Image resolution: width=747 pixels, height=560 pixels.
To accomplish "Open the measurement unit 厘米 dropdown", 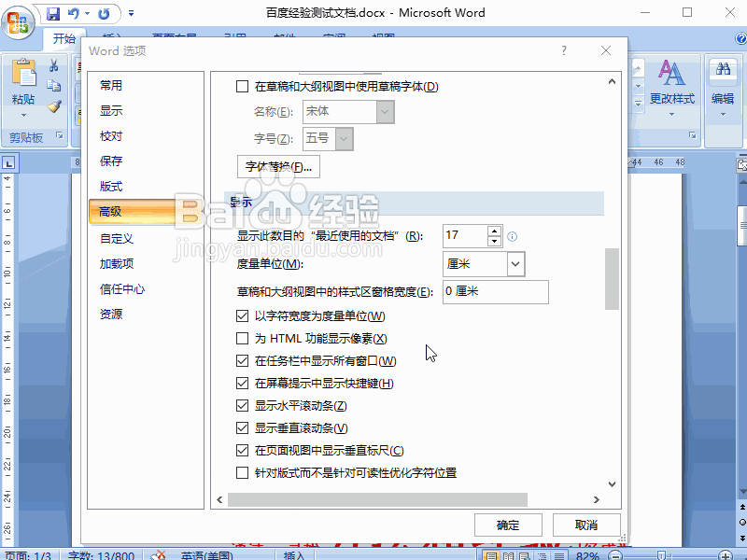I will point(515,264).
